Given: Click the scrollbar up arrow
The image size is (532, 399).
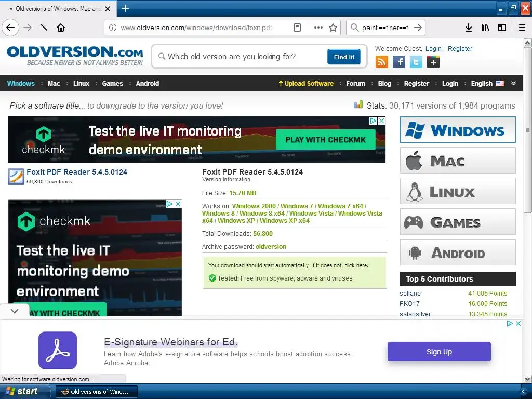Looking at the screenshot, I should pyautogui.click(x=528, y=43).
